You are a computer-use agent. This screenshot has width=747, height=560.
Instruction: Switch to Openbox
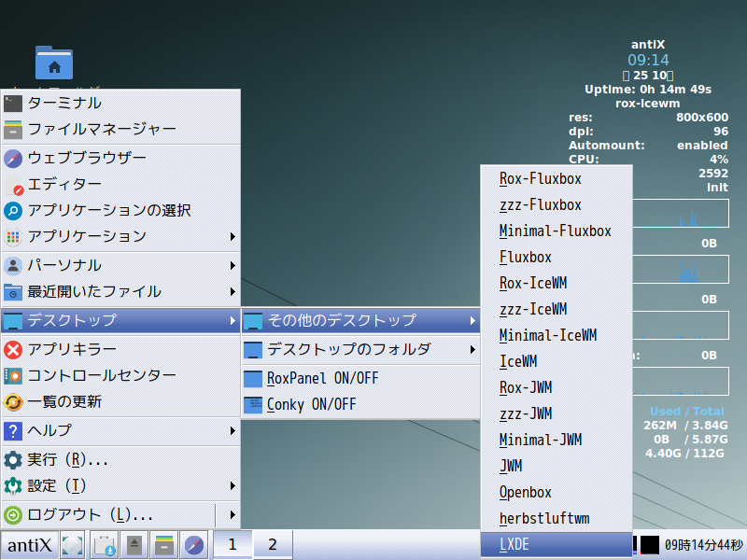pyautogui.click(x=557, y=493)
